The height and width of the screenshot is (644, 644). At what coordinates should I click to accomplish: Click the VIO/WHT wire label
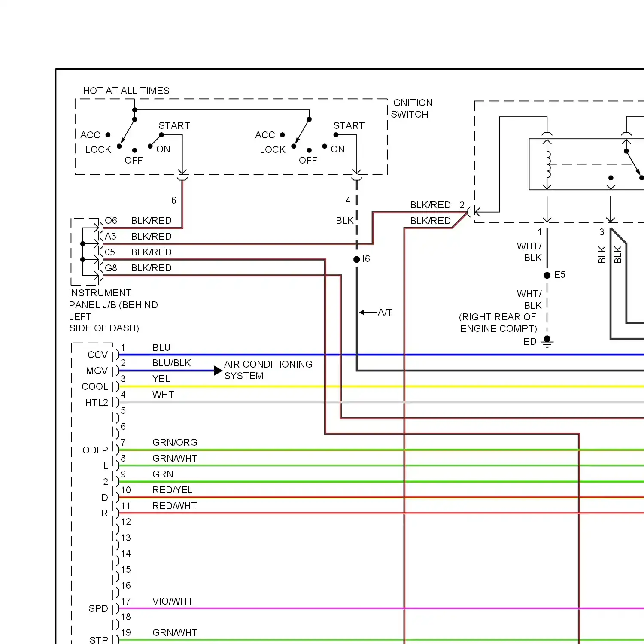click(x=173, y=601)
